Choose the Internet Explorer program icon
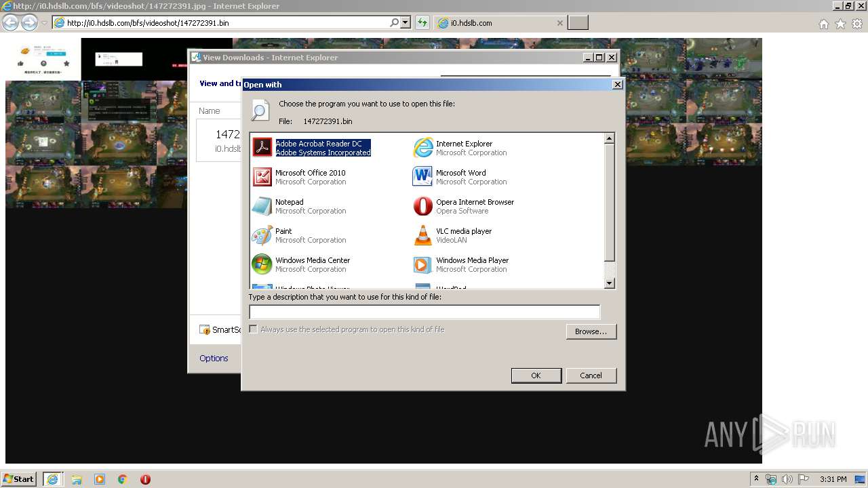868x488 pixels. [x=422, y=147]
